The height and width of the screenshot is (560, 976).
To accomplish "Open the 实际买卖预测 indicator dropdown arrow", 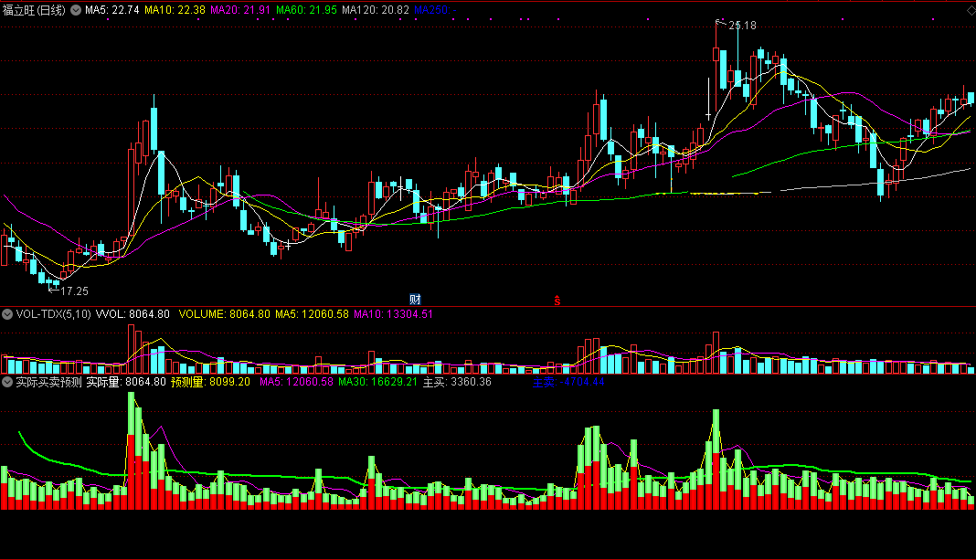I will point(7,382).
